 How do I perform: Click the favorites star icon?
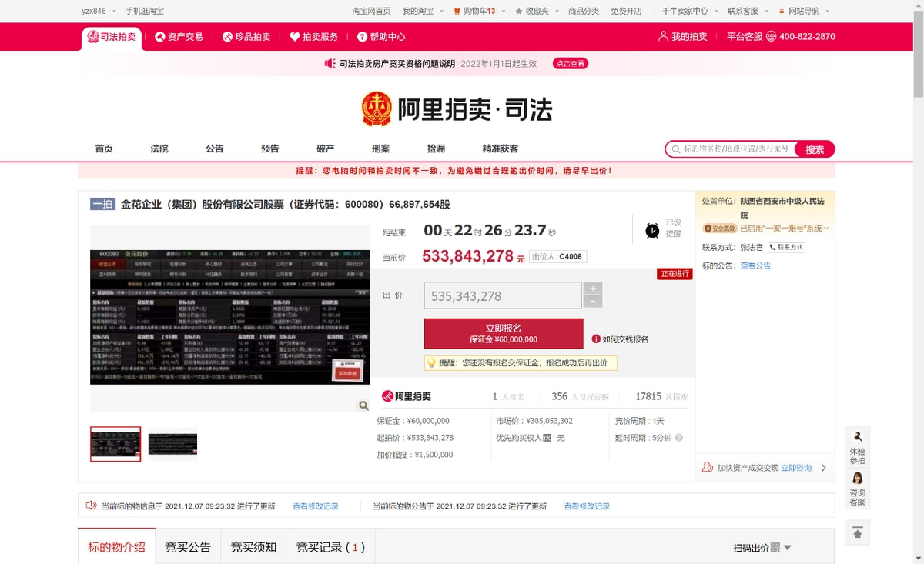point(519,12)
